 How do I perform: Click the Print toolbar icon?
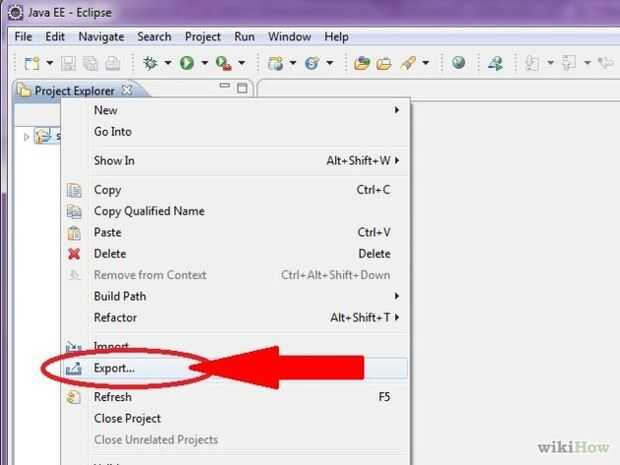(x=112, y=63)
